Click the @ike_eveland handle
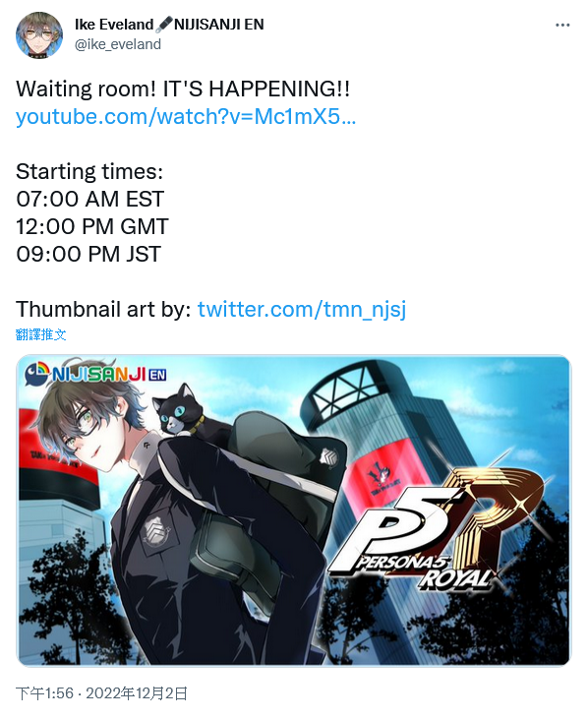Image resolution: width=588 pixels, height=719 pixels. 118,44
